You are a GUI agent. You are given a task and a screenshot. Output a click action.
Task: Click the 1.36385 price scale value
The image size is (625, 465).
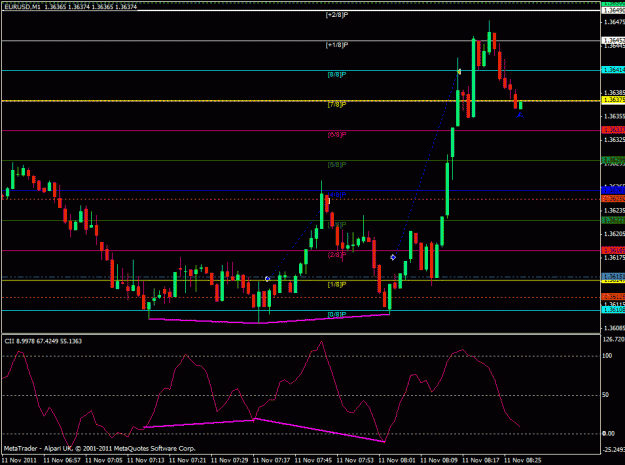(614, 92)
